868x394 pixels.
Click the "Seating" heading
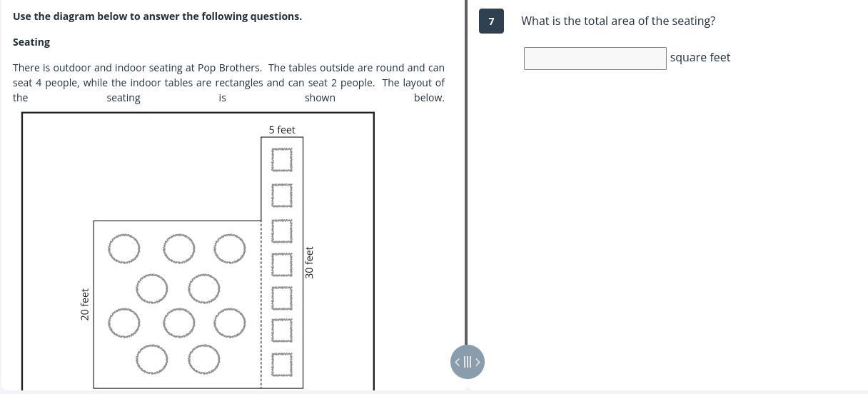[x=31, y=42]
